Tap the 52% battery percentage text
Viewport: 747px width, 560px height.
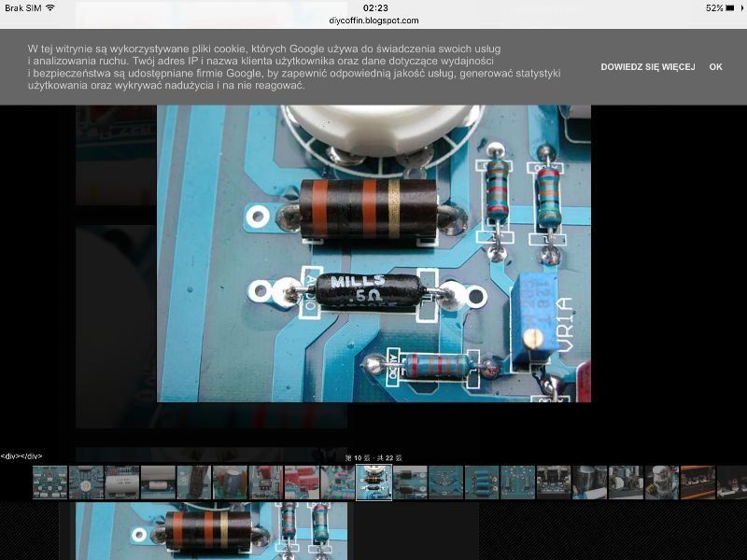[714, 7]
